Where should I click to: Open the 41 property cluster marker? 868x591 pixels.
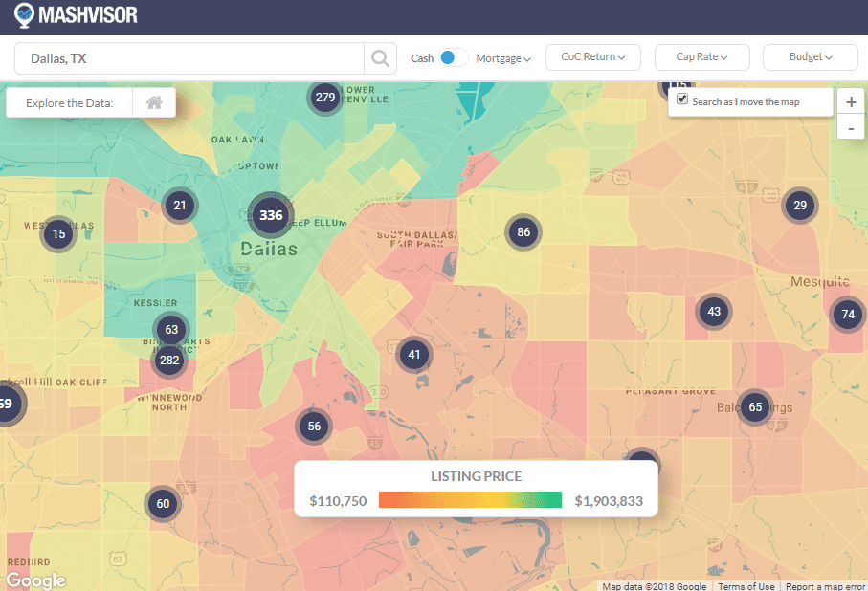pyautogui.click(x=414, y=355)
